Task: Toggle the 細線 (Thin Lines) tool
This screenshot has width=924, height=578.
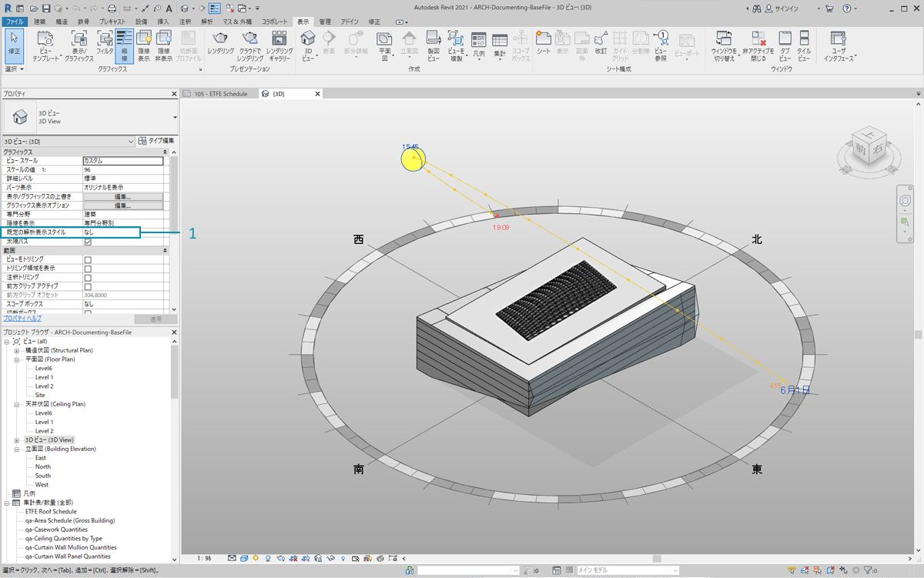Action: click(x=124, y=45)
